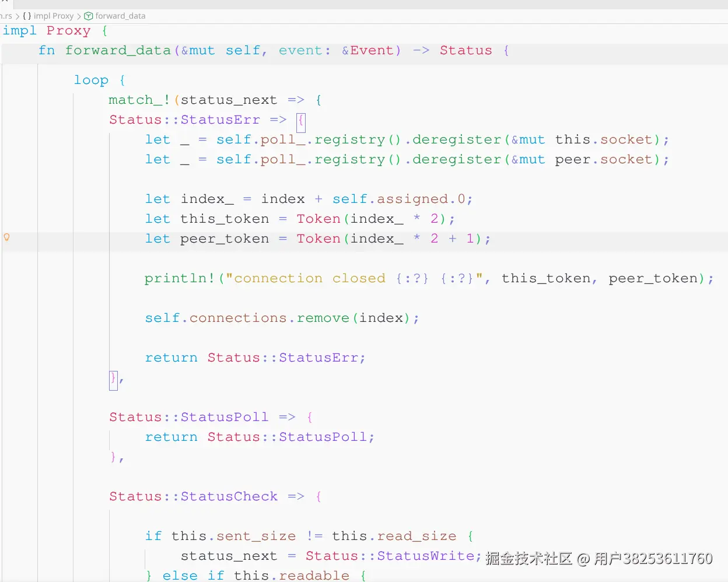728x582 pixels.
Task: Click the editor tab above the breadcrumb bar
Action: tap(5, 3)
